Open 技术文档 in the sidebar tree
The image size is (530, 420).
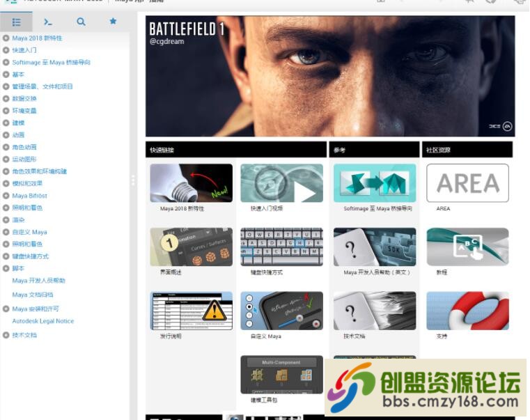pyautogui.click(x=24, y=335)
